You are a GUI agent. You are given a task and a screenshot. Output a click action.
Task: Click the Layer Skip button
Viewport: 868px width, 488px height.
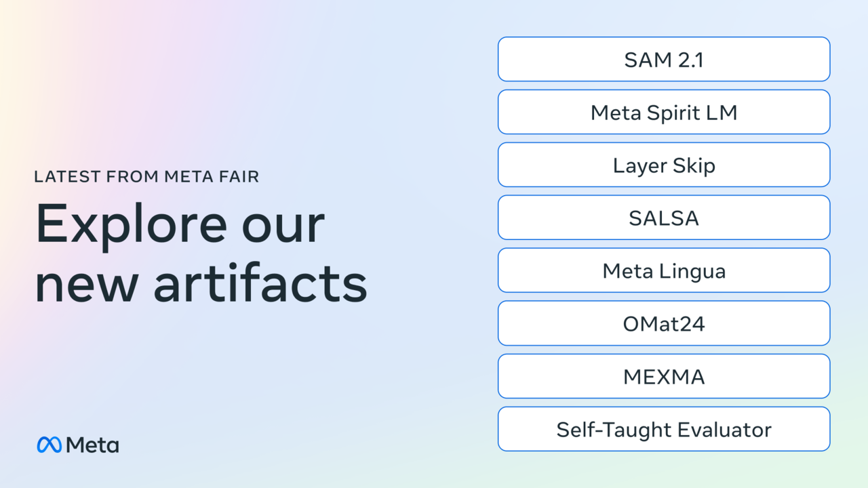(664, 165)
